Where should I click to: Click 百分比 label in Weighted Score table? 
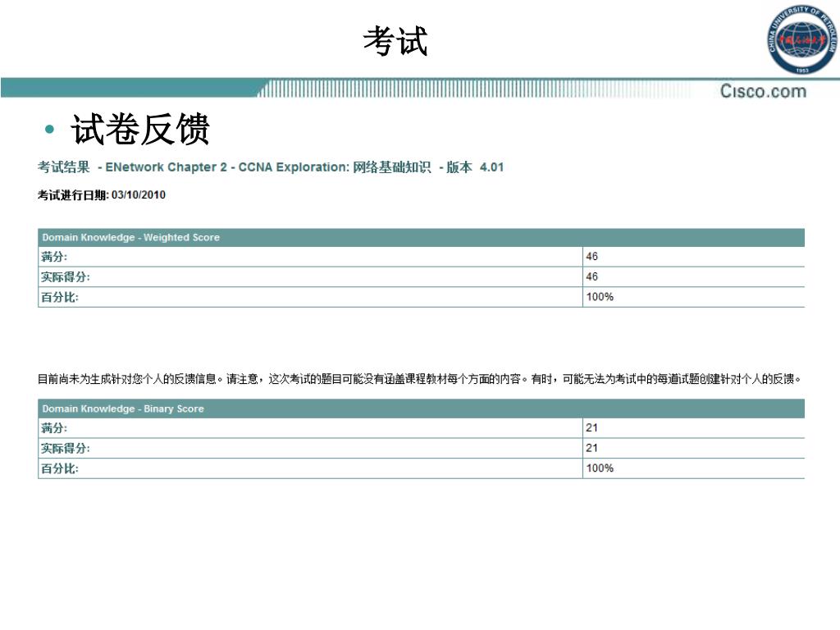(x=59, y=297)
